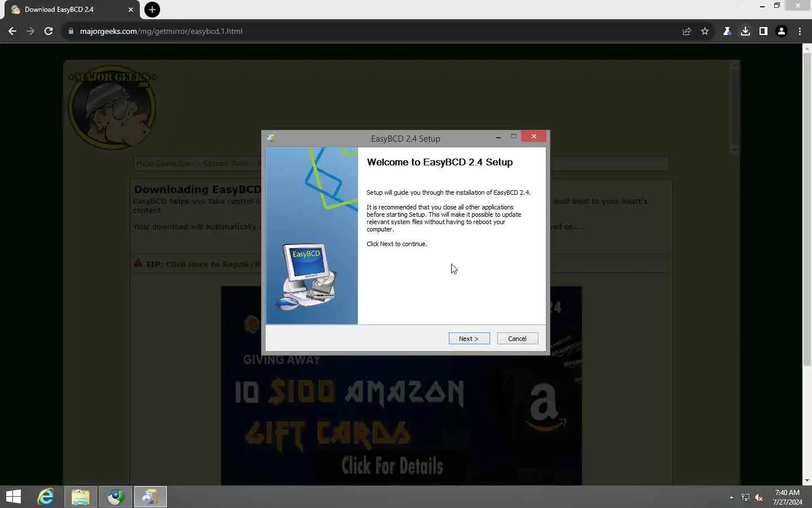The image size is (812, 508).
Task: Switch to Chrome taskbar button
Action: pyautogui.click(x=116, y=497)
